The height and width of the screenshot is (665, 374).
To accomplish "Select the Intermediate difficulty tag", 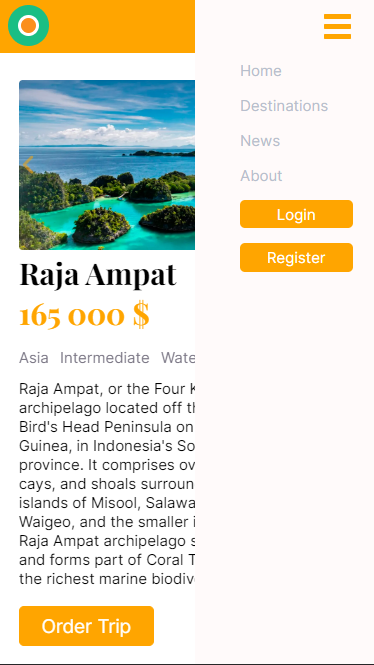I will pos(104,358).
